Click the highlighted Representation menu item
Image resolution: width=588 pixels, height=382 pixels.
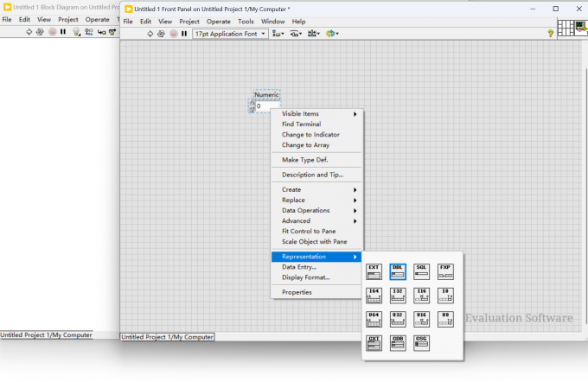[316, 257]
